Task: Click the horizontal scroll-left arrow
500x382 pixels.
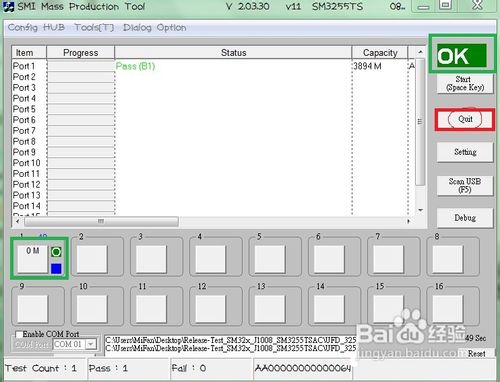Action: [x=18, y=221]
